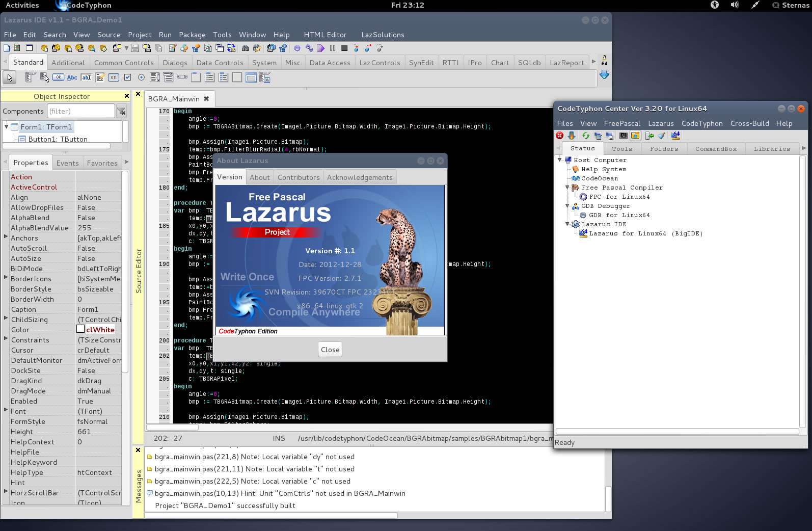Screen dimensions: 812x531
Task: Click the Save file toolbar icon
Action: (135, 48)
